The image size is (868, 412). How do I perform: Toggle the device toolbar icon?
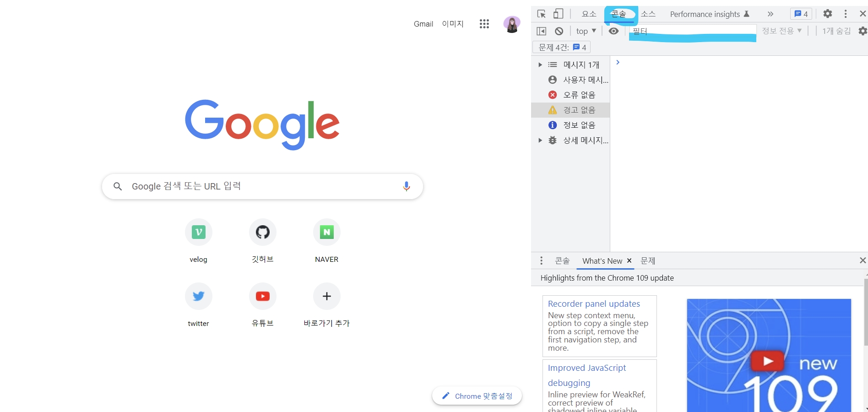tap(558, 14)
